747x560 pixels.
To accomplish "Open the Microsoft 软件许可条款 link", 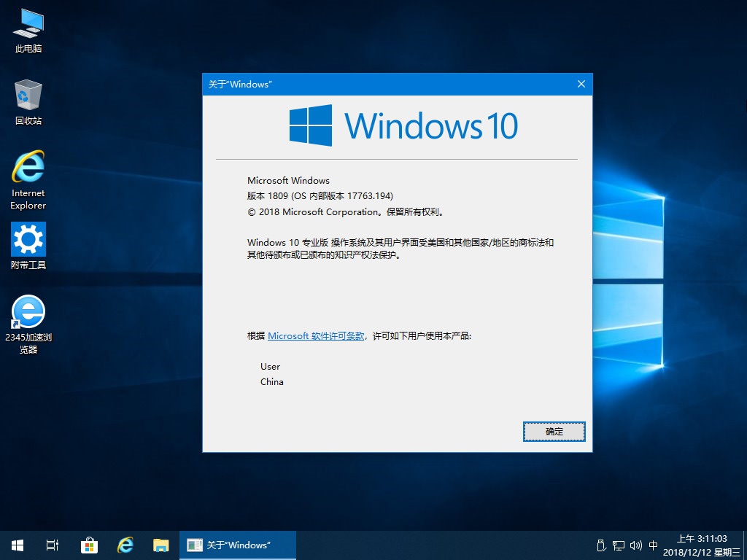I will [316, 335].
